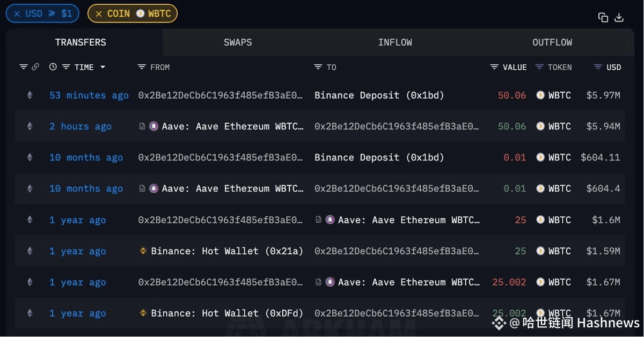
Task: Click the $604.4 USD amount
Action: pos(603,189)
